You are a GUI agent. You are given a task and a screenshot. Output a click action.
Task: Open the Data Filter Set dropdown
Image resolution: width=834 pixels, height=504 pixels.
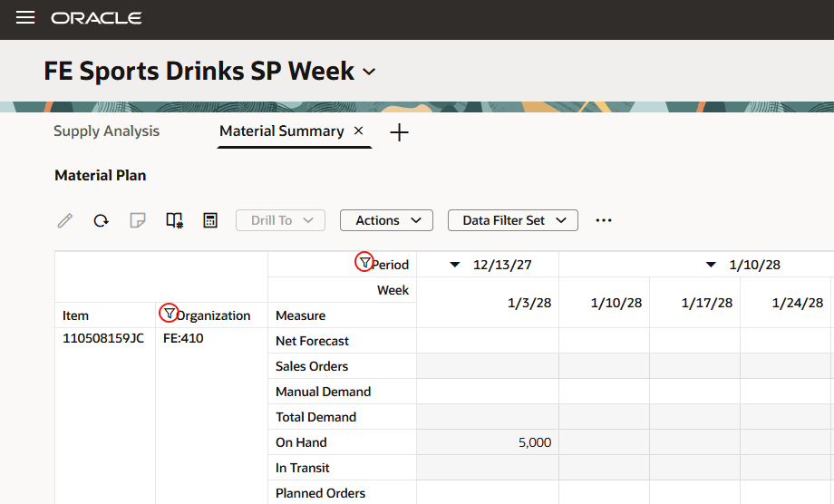(513, 220)
